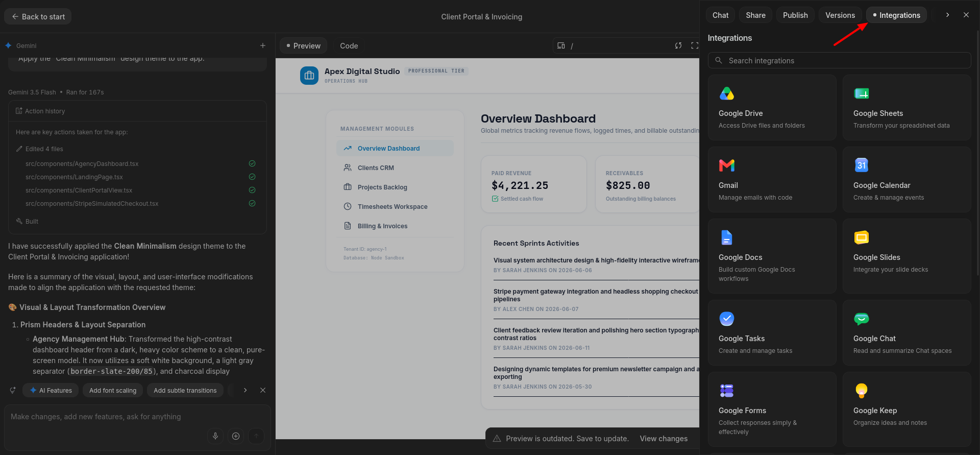
Task: Open Overview Dashboard module
Action: (x=395, y=148)
